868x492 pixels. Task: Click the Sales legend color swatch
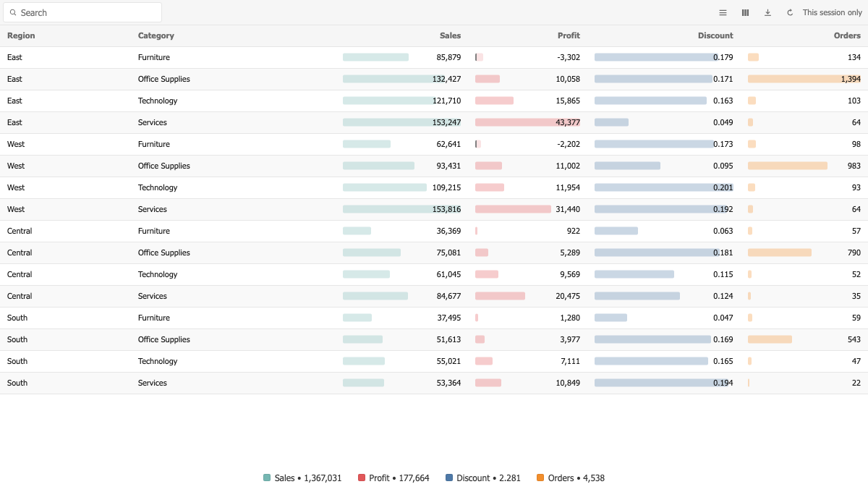pos(267,478)
